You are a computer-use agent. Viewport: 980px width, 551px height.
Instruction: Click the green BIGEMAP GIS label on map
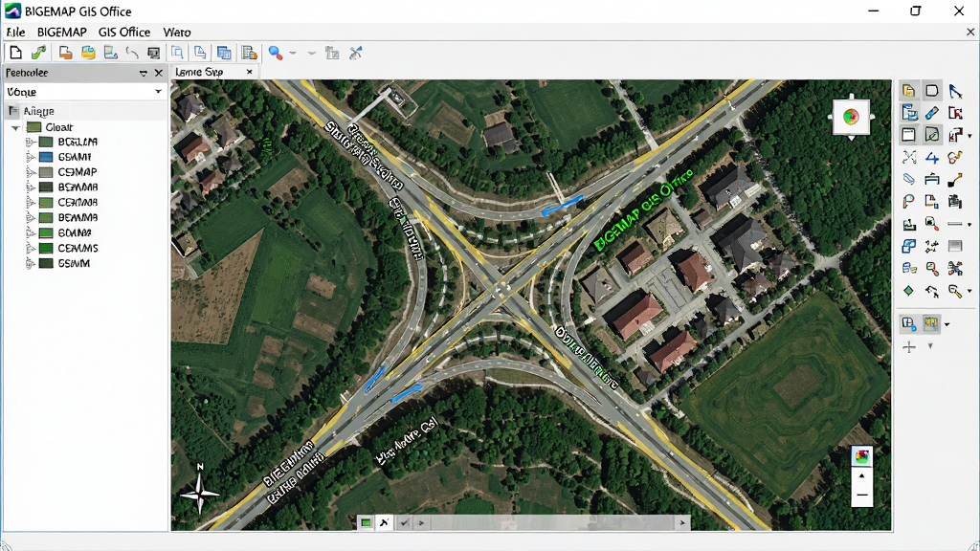644,210
